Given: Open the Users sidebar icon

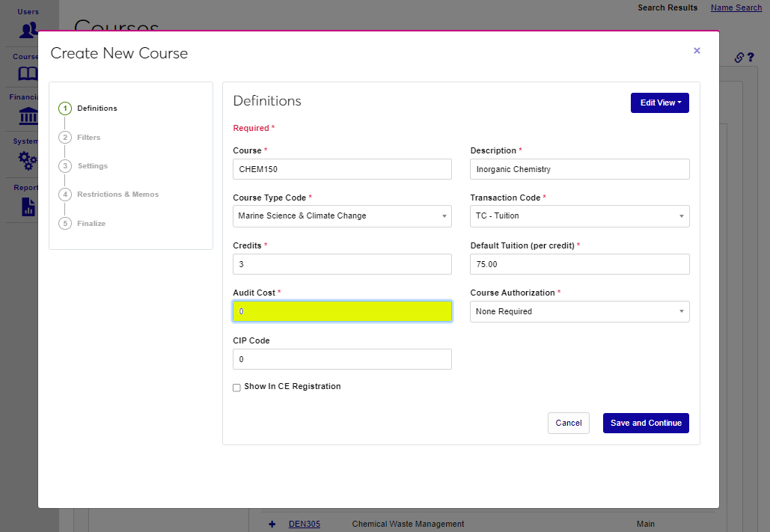Looking at the screenshot, I should point(28,30).
